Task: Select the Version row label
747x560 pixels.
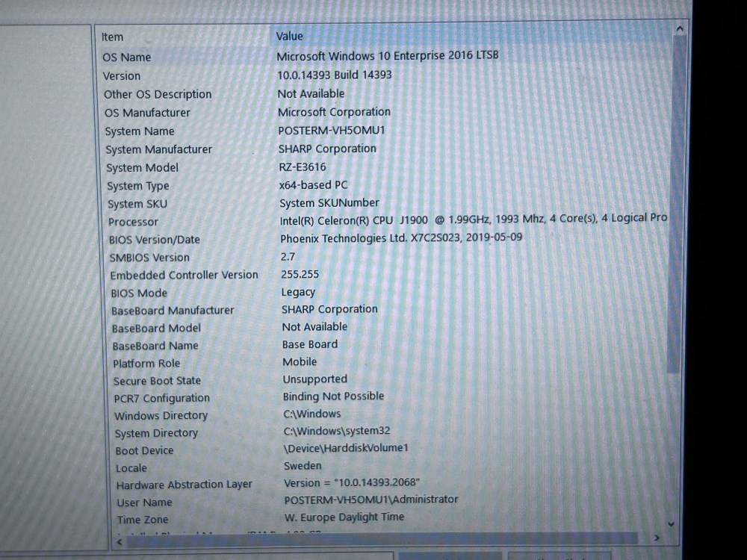Action: (x=122, y=75)
